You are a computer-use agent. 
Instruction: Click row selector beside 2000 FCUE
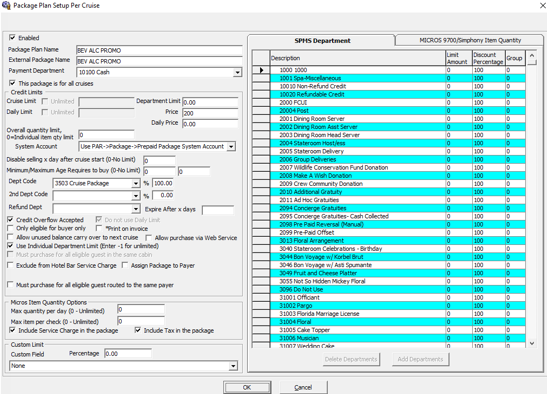261,103
